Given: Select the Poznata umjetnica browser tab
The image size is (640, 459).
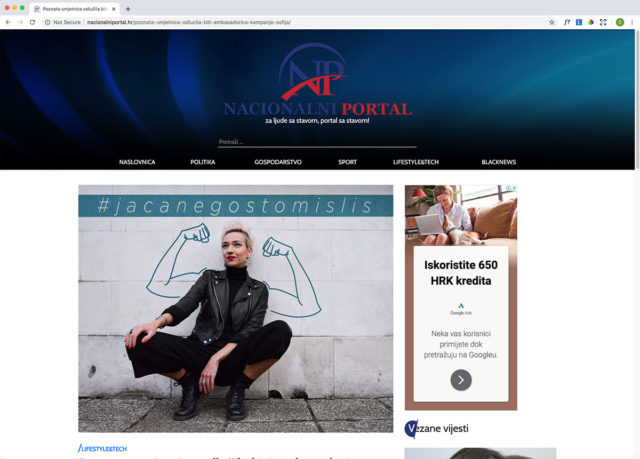Looking at the screenshot, I should 74,9.
